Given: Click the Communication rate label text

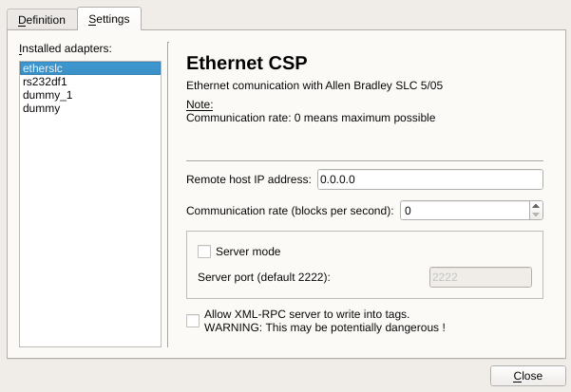Looking at the screenshot, I should click(x=290, y=210).
